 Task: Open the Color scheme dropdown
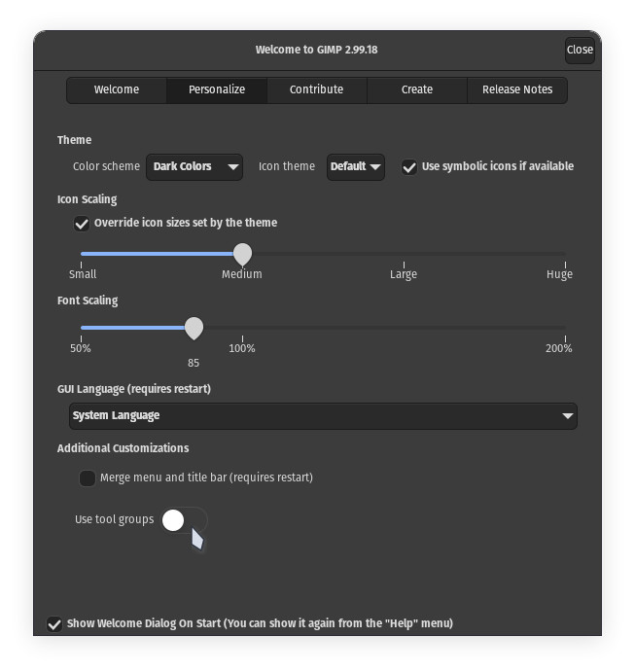tap(194, 166)
